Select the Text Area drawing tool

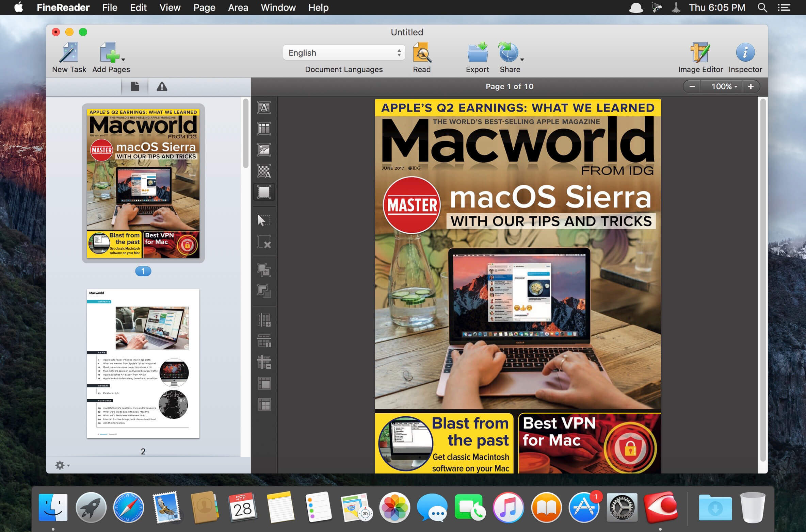pos(264,107)
